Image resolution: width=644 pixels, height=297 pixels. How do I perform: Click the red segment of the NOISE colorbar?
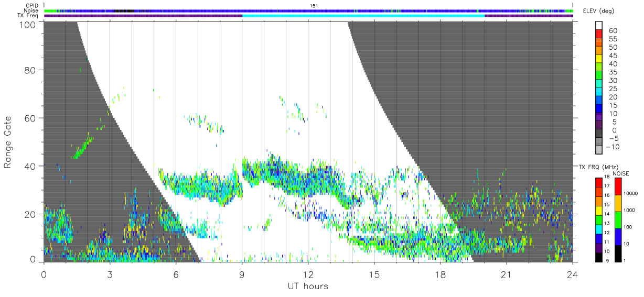[x=618, y=186]
